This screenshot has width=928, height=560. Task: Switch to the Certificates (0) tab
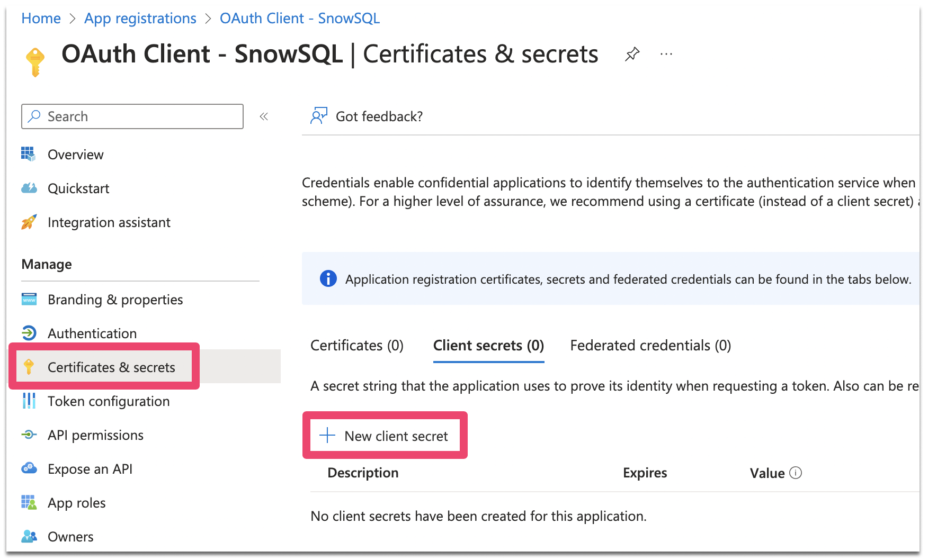(356, 346)
